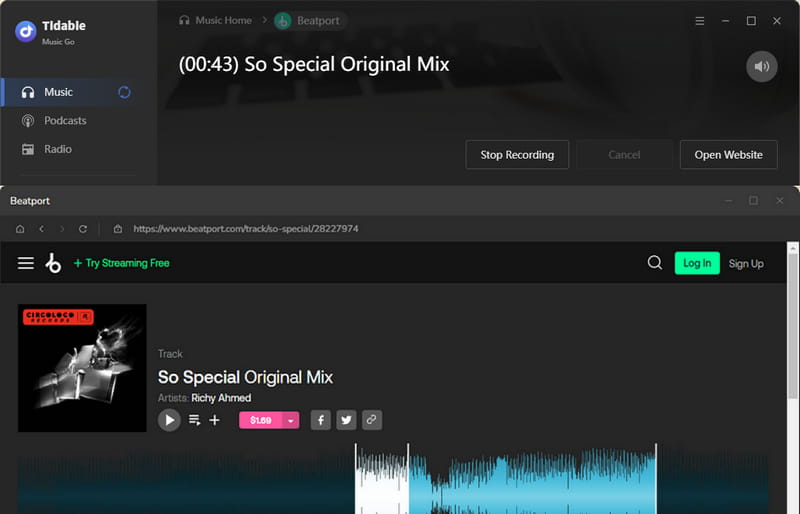The width and height of the screenshot is (800, 514).
Task: Click the Tidable Music Go logo
Action: coord(26,31)
